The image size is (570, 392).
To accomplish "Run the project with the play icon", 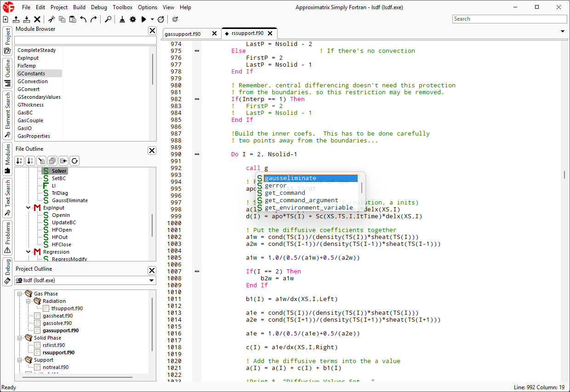I will (x=144, y=19).
